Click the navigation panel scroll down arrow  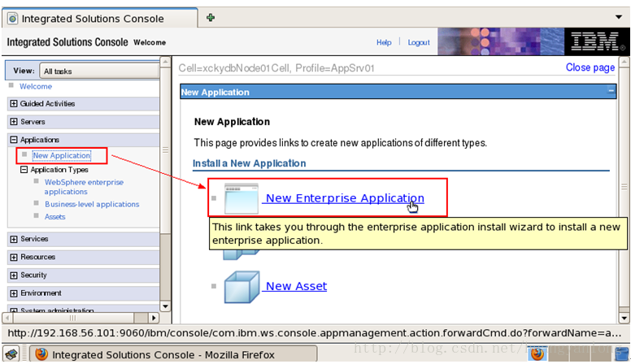point(165,306)
